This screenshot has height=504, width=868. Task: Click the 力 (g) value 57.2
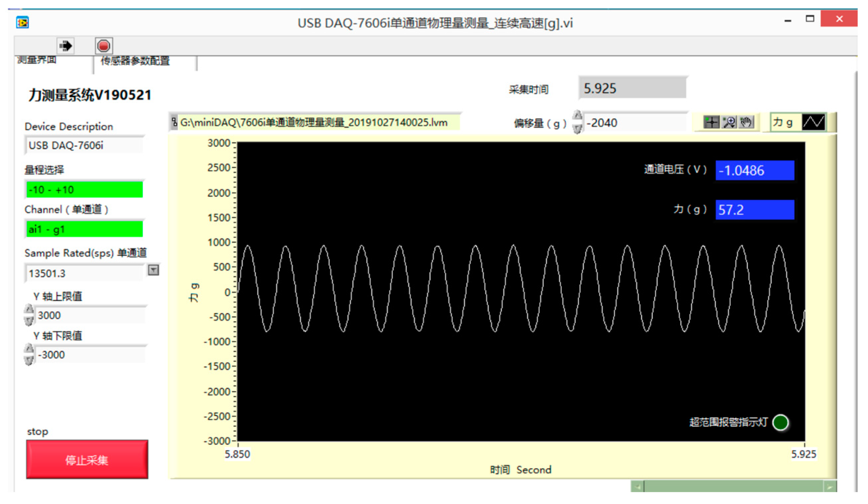(x=755, y=210)
